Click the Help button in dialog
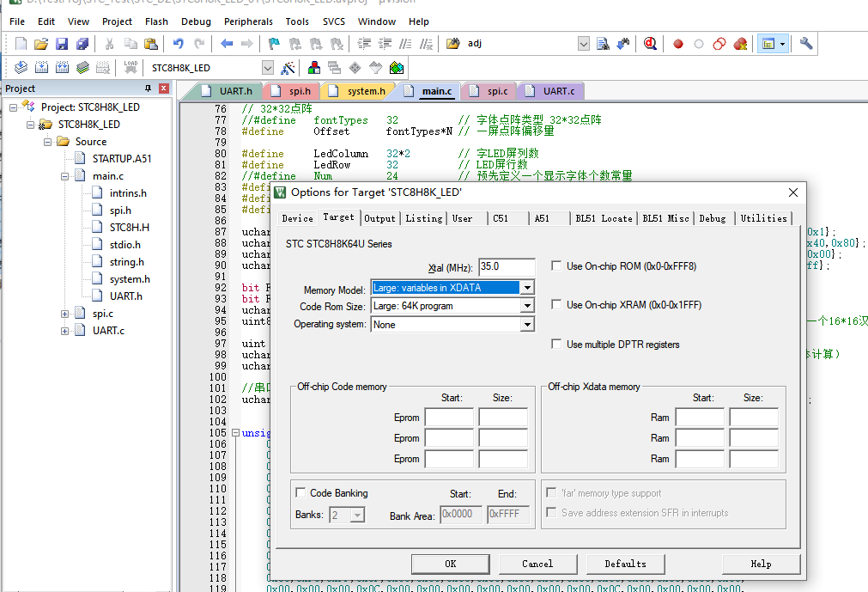868x592 pixels. [x=762, y=564]
